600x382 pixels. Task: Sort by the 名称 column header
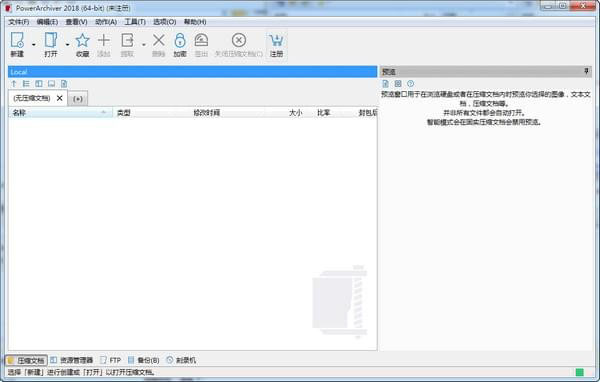60,113
